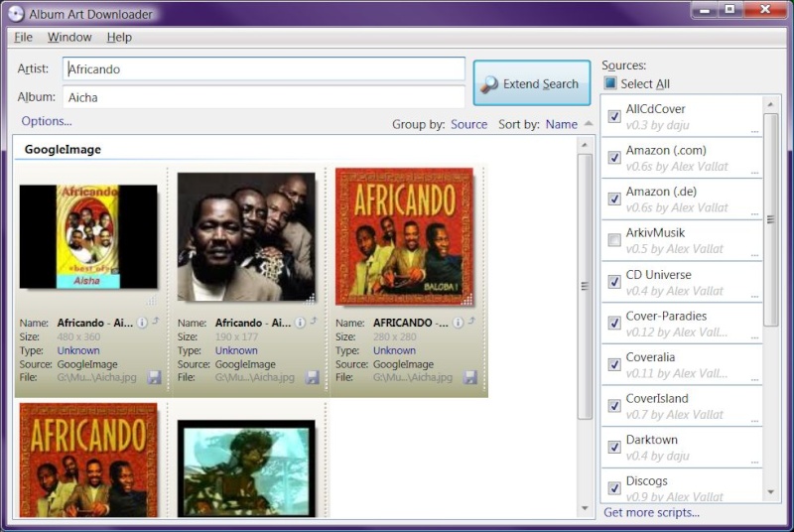Focus the Album input field

tap(264, 97)
